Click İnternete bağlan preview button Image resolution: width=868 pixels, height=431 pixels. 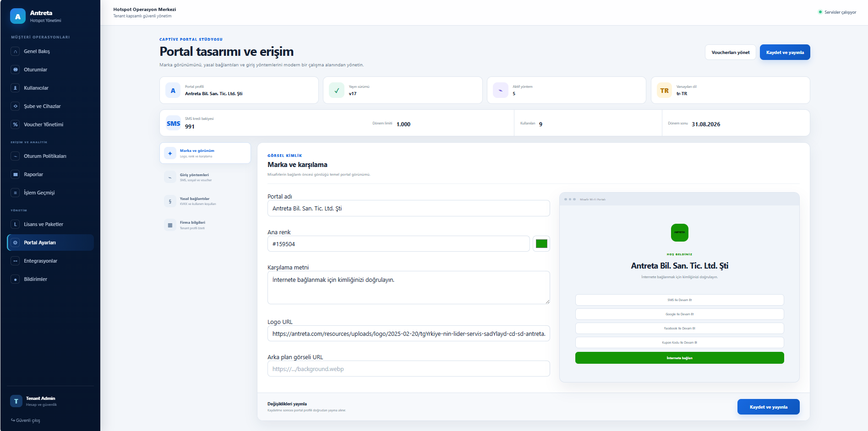pyautogui.click(x=679, y=358)
